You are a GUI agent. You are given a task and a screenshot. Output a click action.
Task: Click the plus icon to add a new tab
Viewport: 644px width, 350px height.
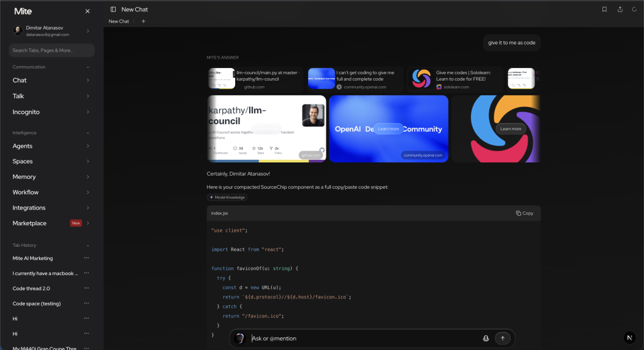pos(143,21)
